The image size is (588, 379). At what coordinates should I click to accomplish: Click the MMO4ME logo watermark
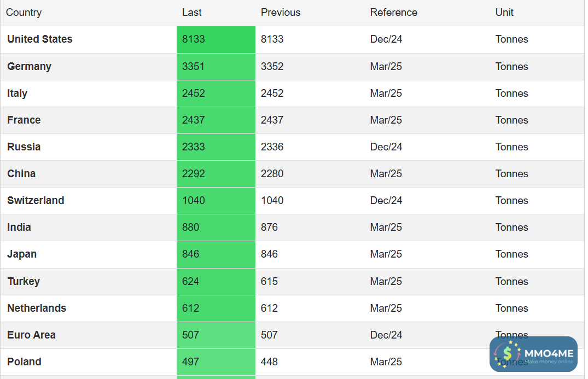(x=533, y=354)
